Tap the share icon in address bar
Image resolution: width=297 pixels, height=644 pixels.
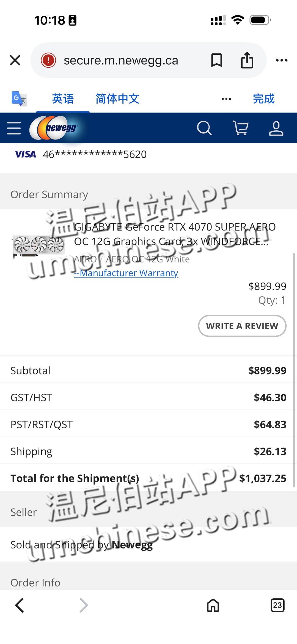(247, 60)
